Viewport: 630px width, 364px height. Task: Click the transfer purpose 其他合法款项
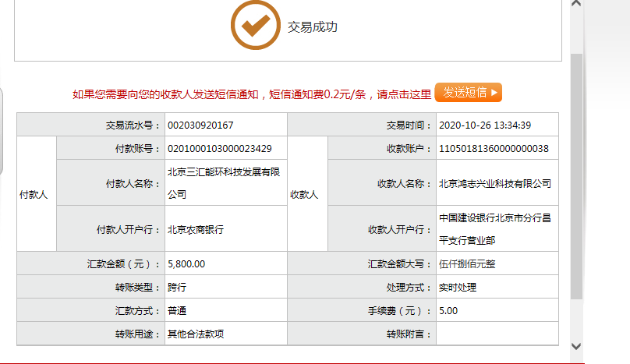[196, 334]
